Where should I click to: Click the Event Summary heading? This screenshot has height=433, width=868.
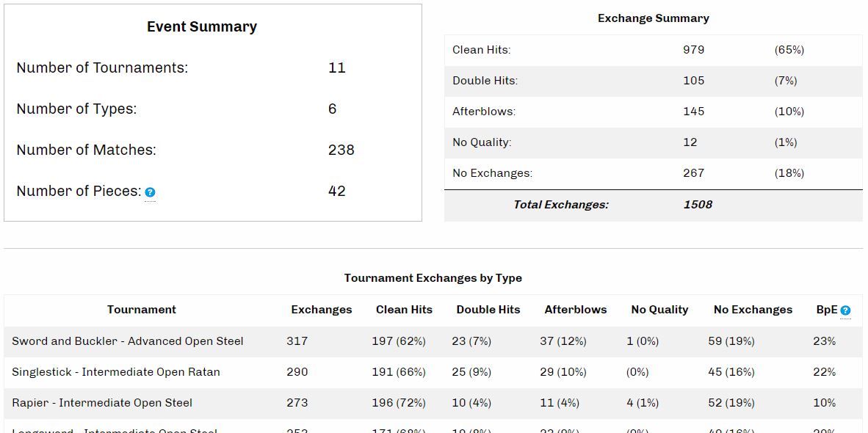point(202,27)
